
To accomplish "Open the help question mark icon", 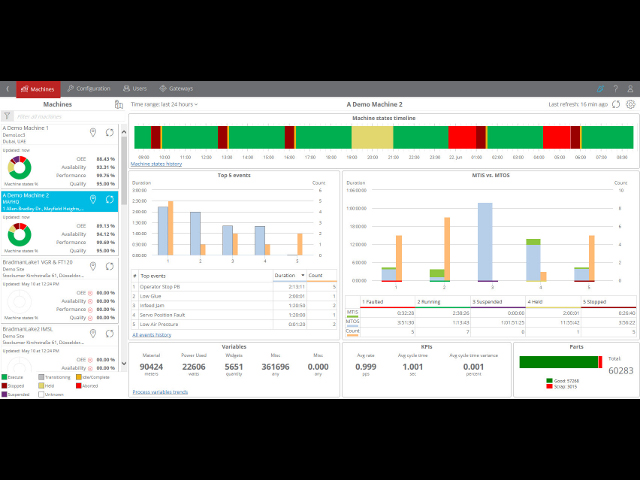I will [614, 89].
